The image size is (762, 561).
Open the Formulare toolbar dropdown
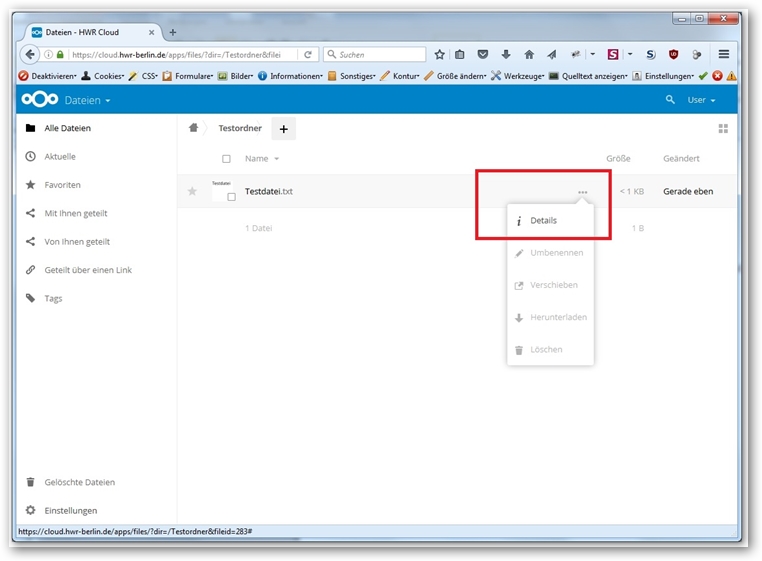tap(188, 76)
